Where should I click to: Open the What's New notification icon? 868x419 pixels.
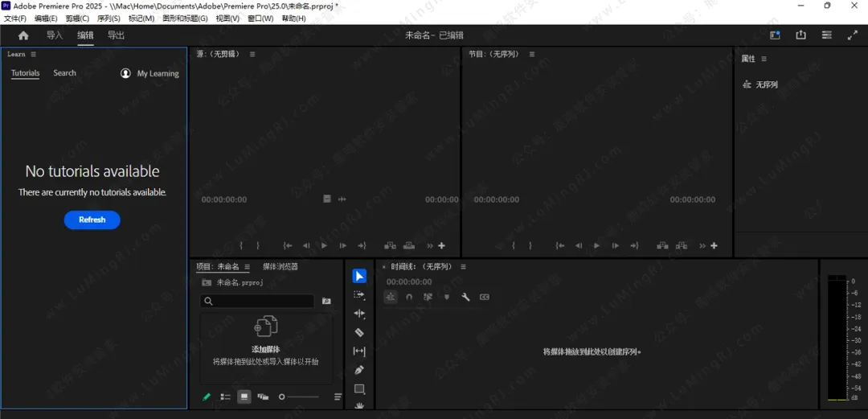[x=775, y=35]
